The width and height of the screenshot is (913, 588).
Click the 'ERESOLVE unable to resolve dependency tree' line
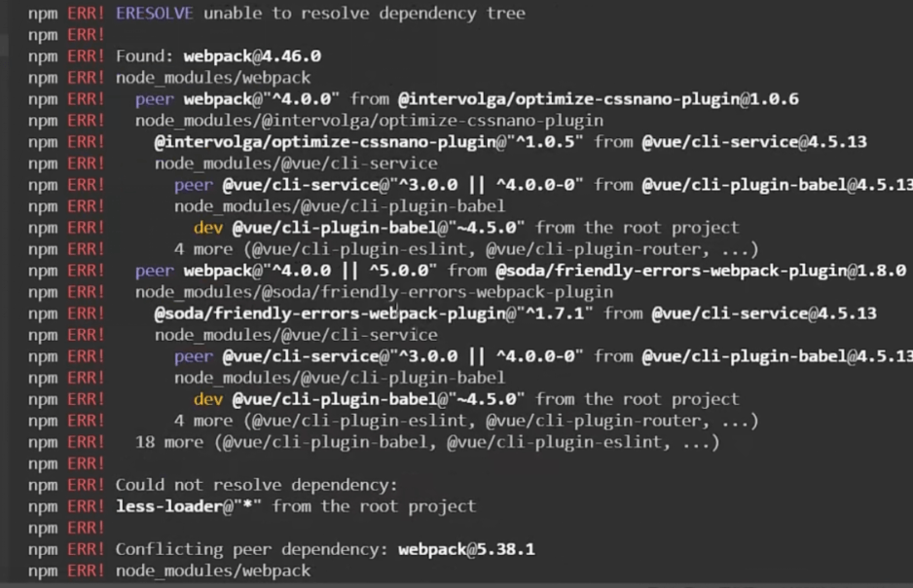(320, 14)
